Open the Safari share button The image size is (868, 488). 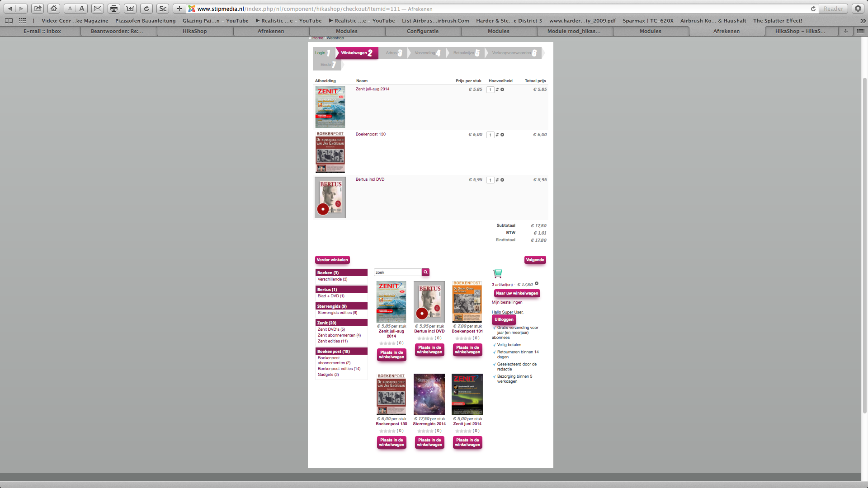(38, 9)
